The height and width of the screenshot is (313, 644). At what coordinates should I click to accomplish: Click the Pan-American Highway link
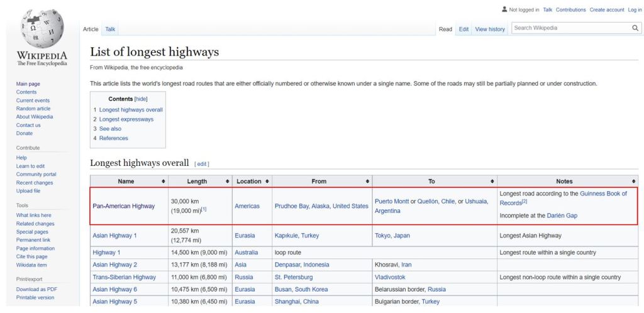click(x=123, y=206)
